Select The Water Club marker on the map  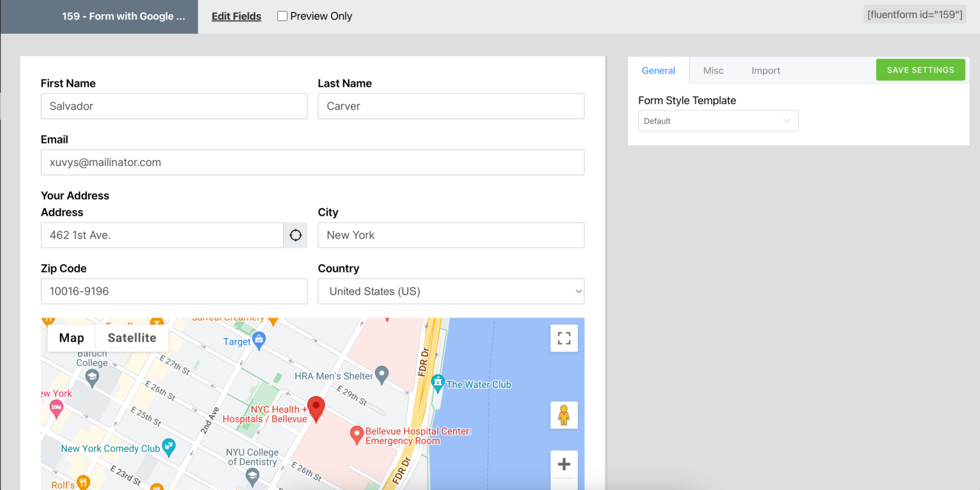(438, 383)
